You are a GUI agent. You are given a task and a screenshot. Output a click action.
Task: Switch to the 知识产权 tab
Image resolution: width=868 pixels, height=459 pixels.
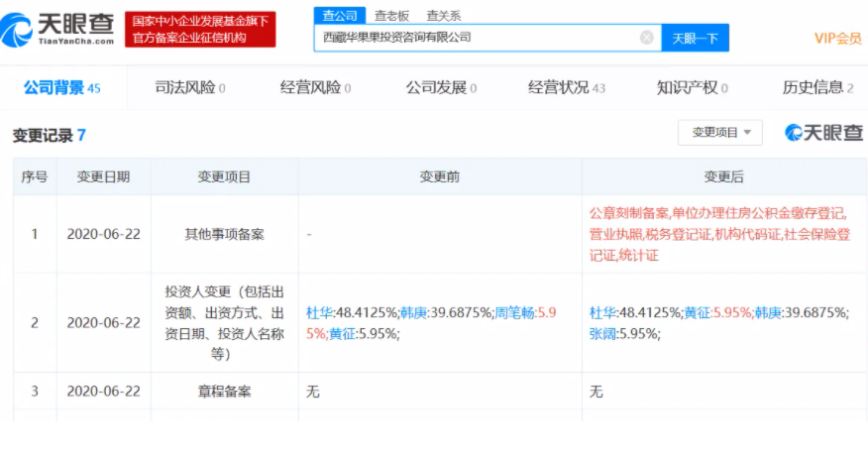(x=693, y=87)
